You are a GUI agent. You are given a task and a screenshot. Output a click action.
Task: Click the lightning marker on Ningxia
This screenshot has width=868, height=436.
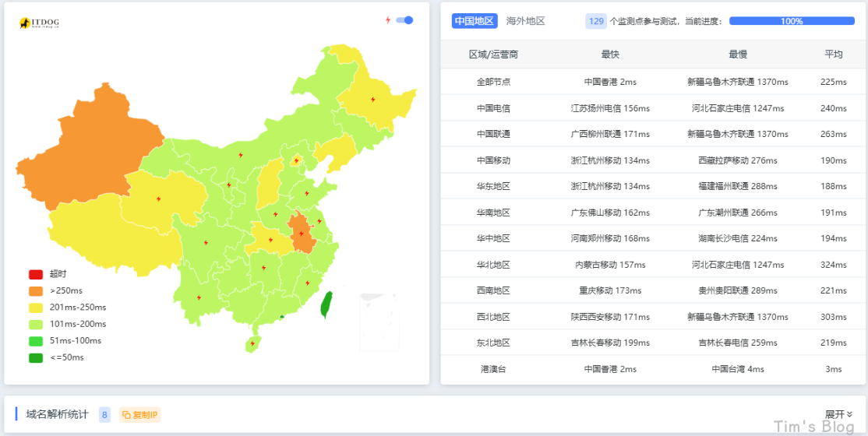tap(228, 185)
